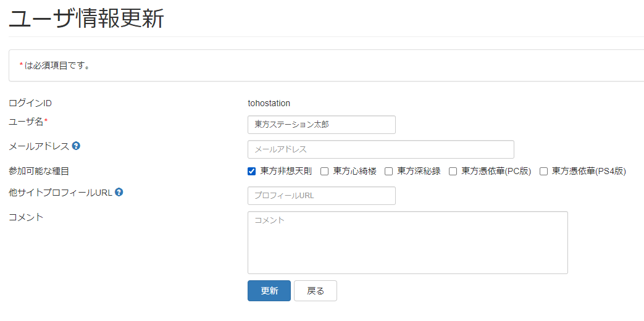Image resolution: width=644 pixels, height=321 pixels.
Task: Check the 東方憑依華(PC版) checkbox
Action: coord(453,172)
